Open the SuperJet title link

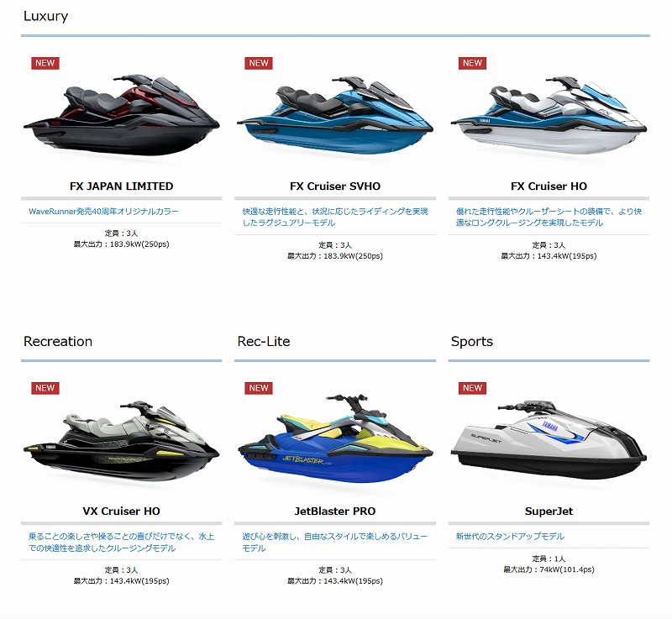click(x=549, y=511)
